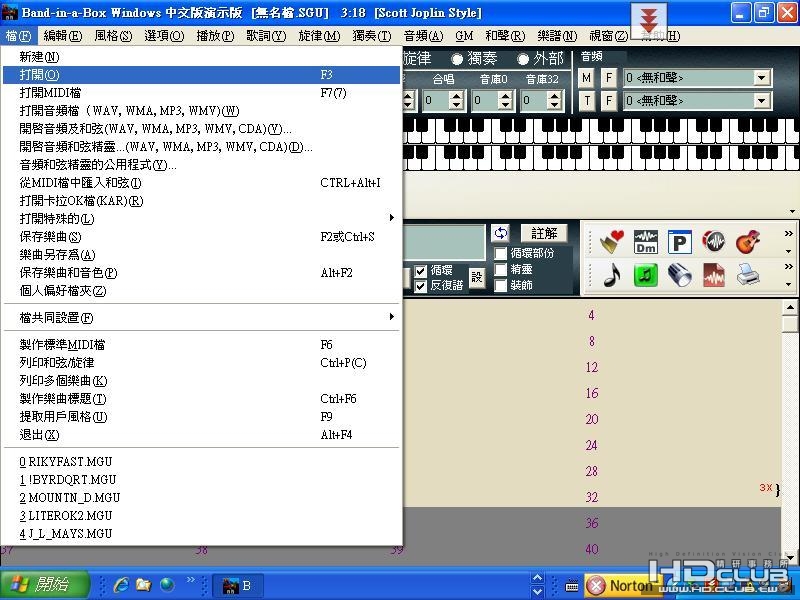Open the 旋律(M) menu
800x600 pixels.
pos(319,36)
